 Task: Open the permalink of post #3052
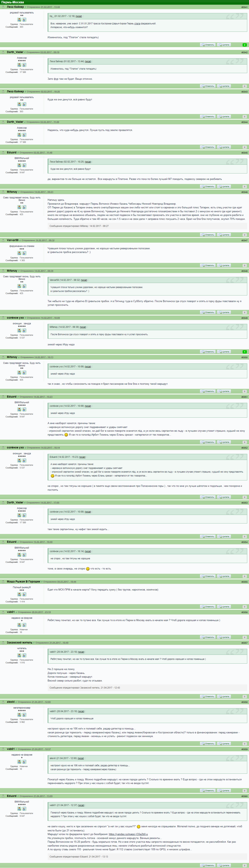[x=244, y=448]
